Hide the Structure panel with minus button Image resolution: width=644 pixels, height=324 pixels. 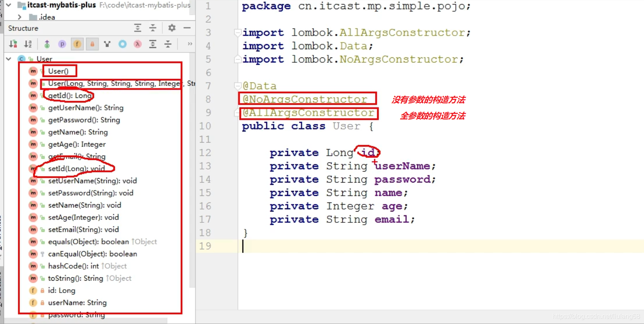pos(187,28)
